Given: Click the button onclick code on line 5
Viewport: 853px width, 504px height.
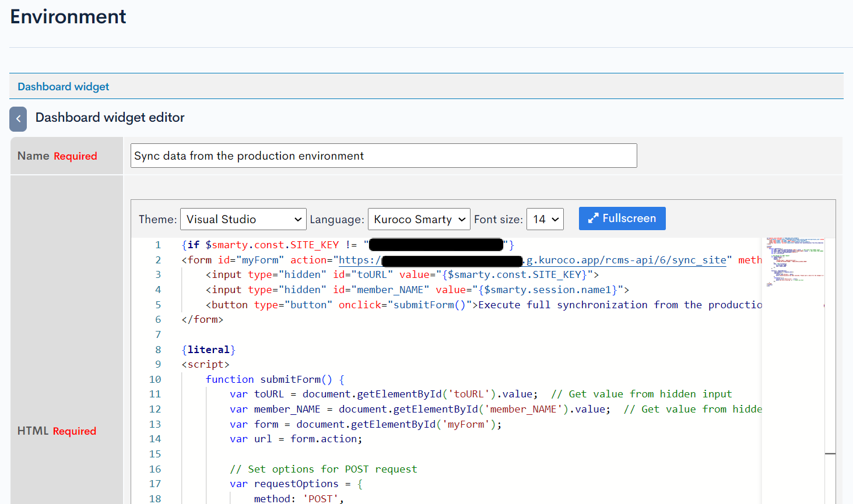Looking at the screenshot, I should tap(484, 305).
